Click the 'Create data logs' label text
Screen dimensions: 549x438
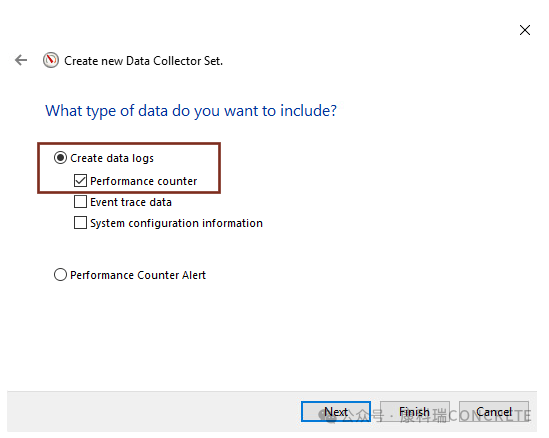point(112,158)
